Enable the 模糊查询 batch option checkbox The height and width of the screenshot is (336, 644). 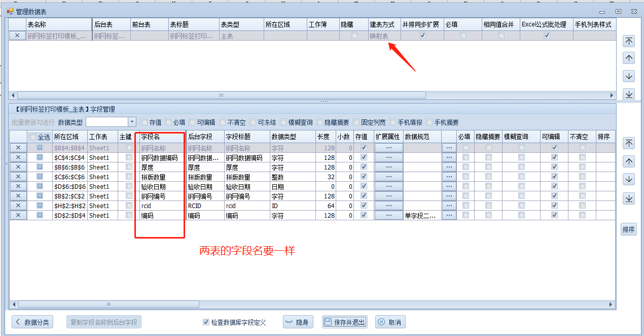coord(283,122)
